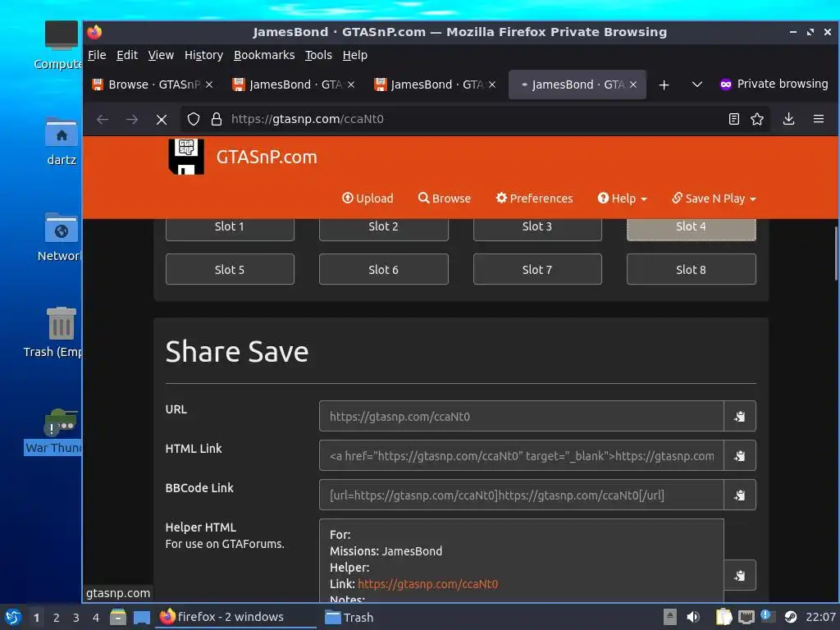Switch to workspace 2 on taskbar

pyautogui.click(x=57, y=618)
